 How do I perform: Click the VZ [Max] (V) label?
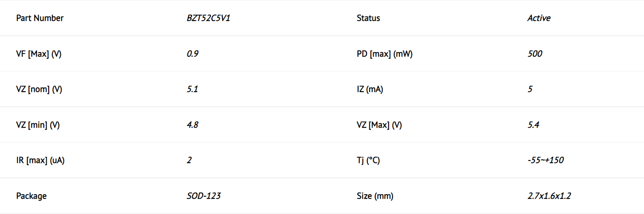[x=379, y=125]
